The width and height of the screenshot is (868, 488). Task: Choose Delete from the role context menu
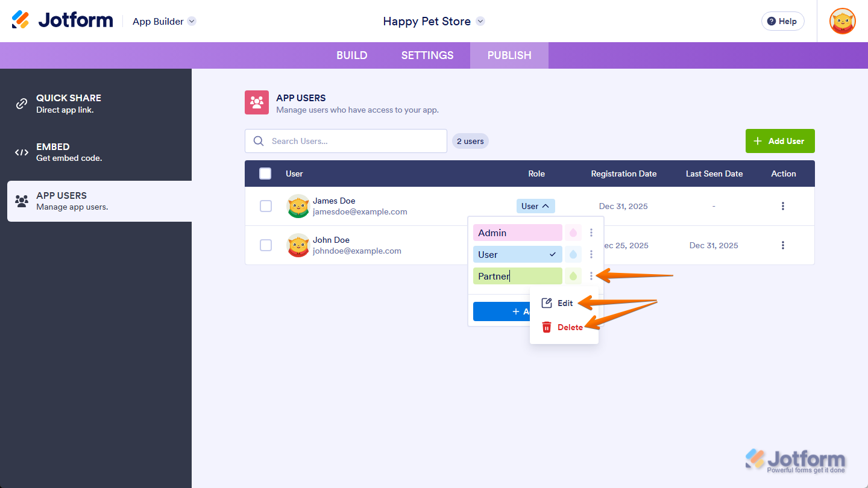point(570,327)
